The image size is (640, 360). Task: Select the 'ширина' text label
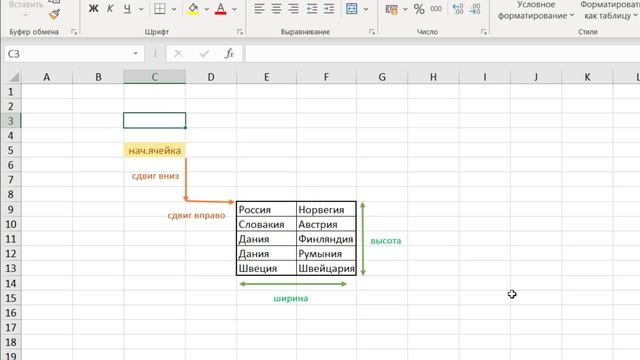[x=291, y=298]
